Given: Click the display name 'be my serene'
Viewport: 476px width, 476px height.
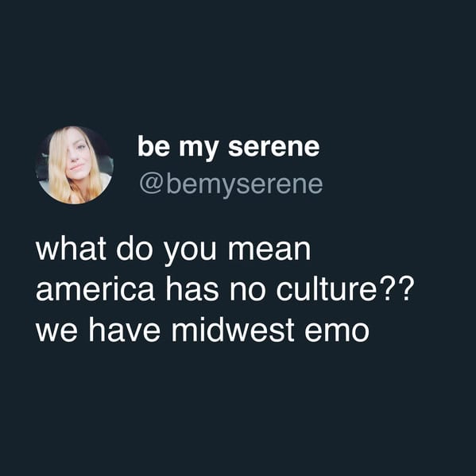Looking at the screenshot, I should 229,148.
